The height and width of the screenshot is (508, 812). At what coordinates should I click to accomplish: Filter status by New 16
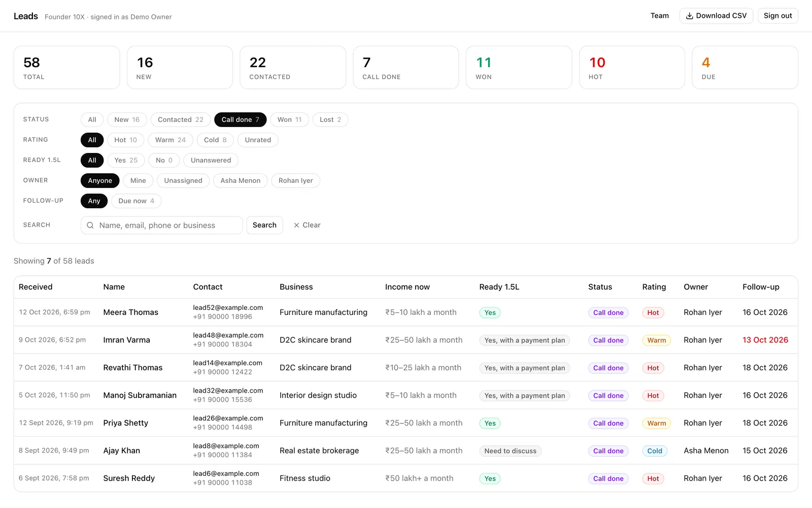tap(127, 119)
